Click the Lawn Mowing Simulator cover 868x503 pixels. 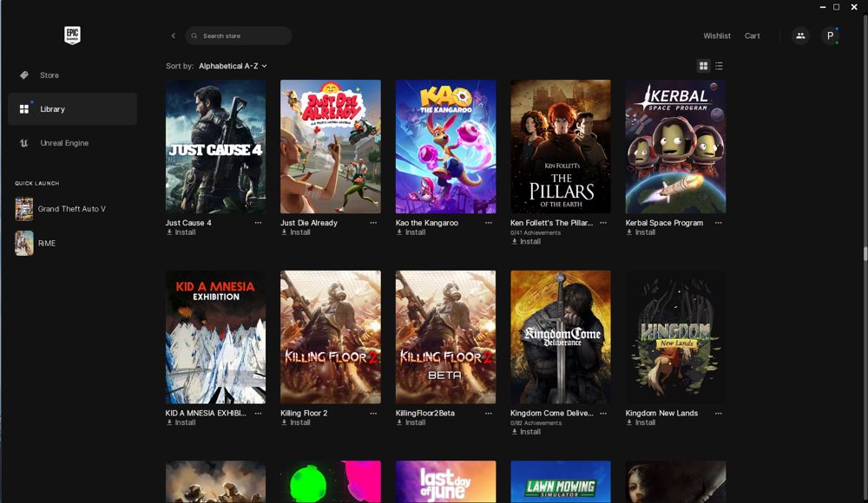(561, 482)
